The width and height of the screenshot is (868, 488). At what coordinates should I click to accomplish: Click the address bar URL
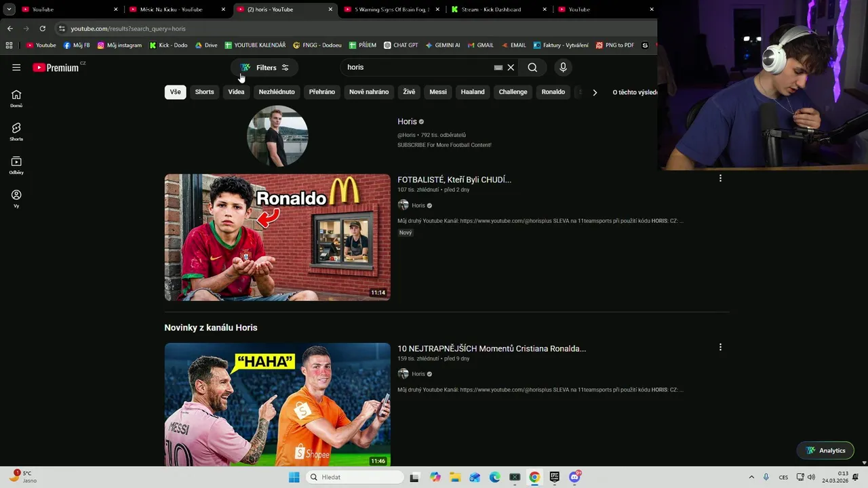(128, 28)
